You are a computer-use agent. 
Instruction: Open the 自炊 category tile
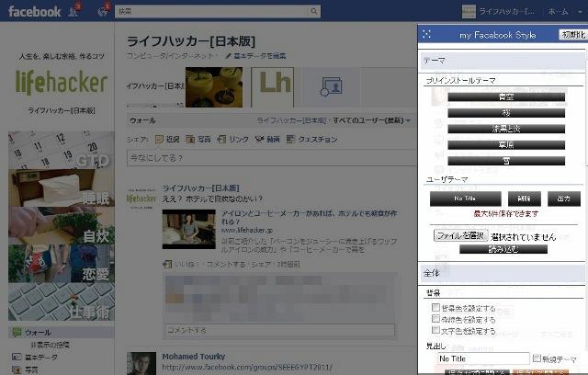click(x=62, y=226)
